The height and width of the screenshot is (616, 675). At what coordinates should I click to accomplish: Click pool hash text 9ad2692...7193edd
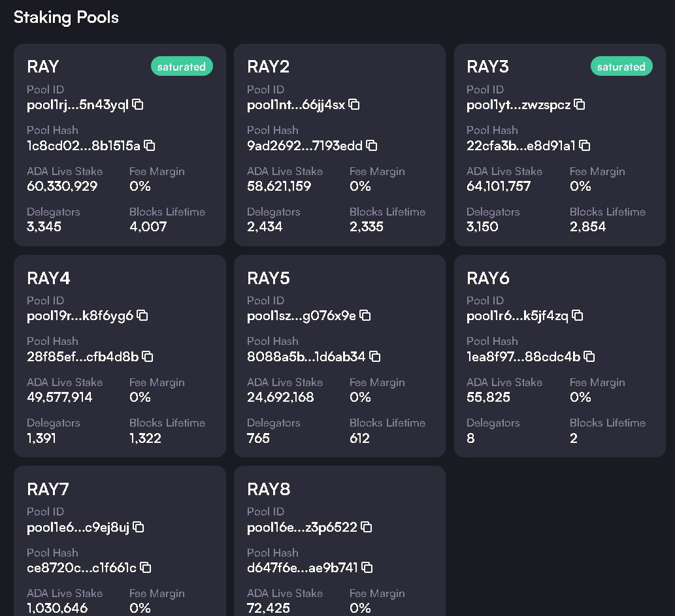[x=305, y=146]
